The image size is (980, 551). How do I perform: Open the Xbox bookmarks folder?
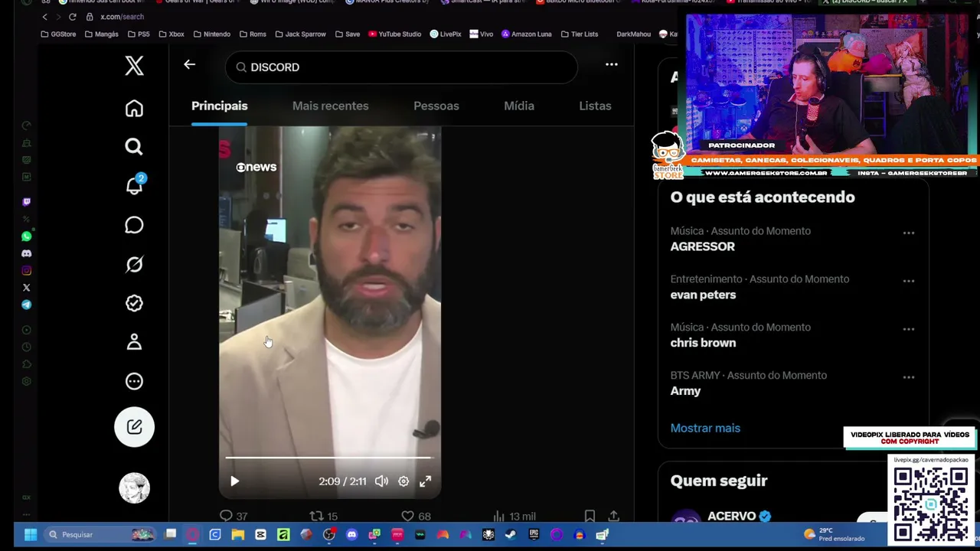(x=171, y=34)
